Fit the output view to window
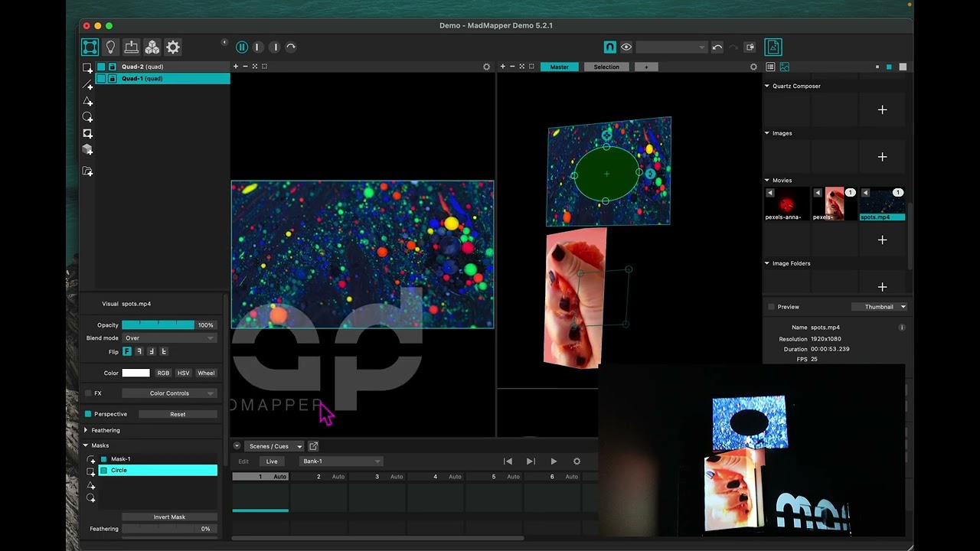 [x=522, y=67]
